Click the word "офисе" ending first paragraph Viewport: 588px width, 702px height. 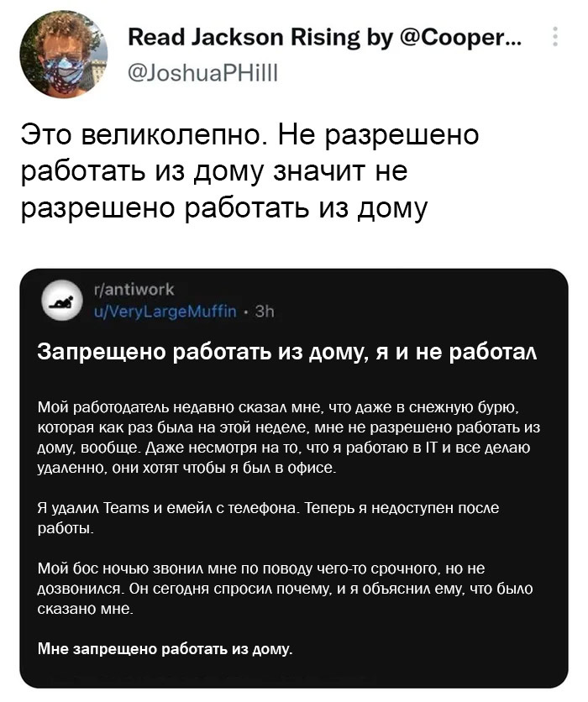click(312, 469)
